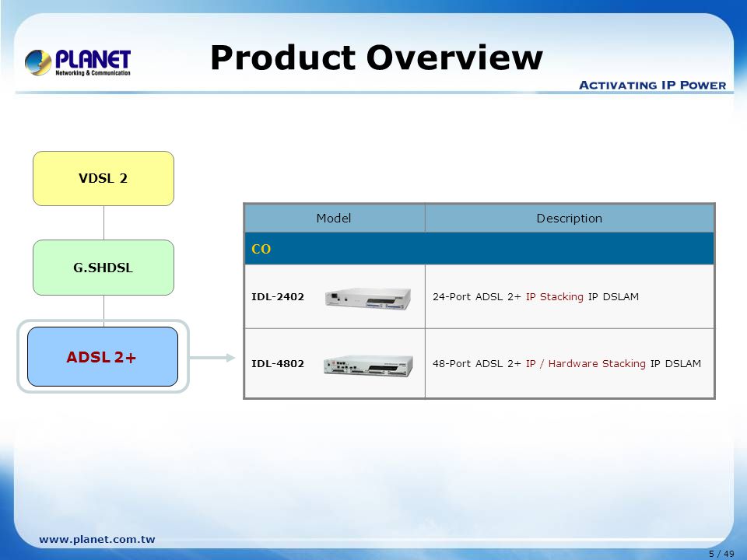
Task: Click the 48-Port ADSL 2+ description
Action: [x=566, y=364]
